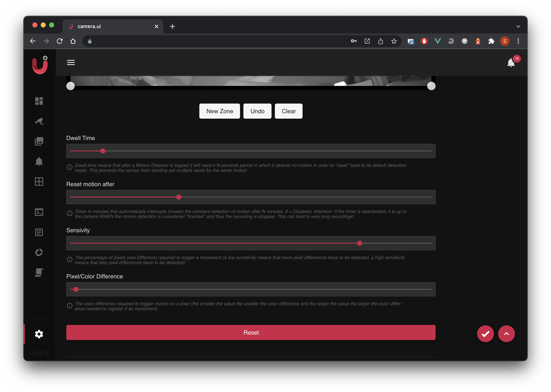Open the cameras page in sidebar
This screenshot has width=551, height=392.
(39, 121)
